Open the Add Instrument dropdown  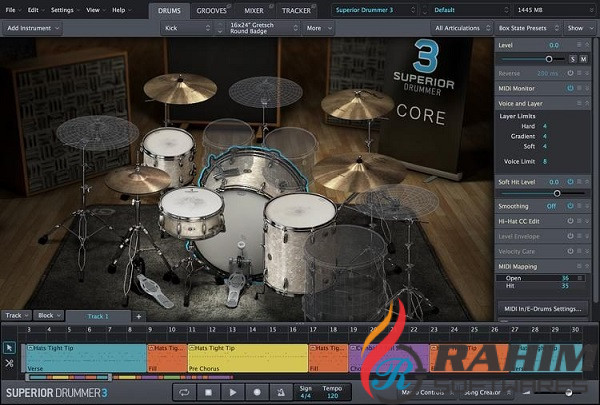point(33,28)
